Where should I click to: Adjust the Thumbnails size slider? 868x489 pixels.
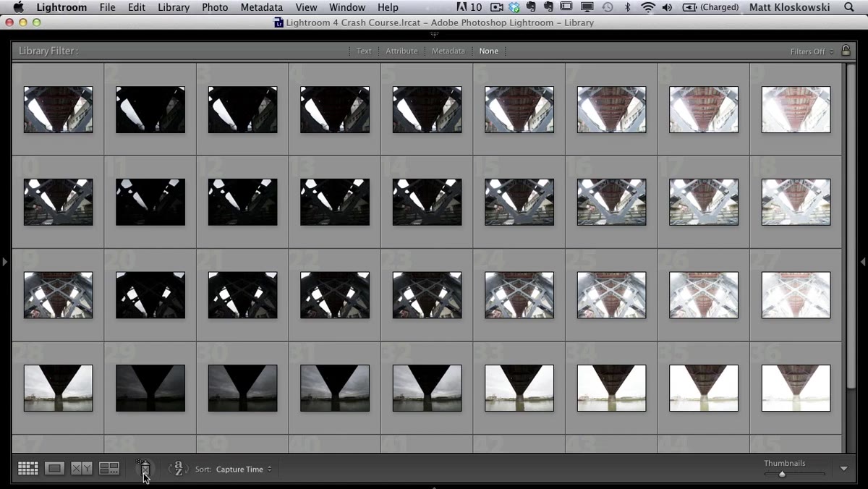(782, 475)
